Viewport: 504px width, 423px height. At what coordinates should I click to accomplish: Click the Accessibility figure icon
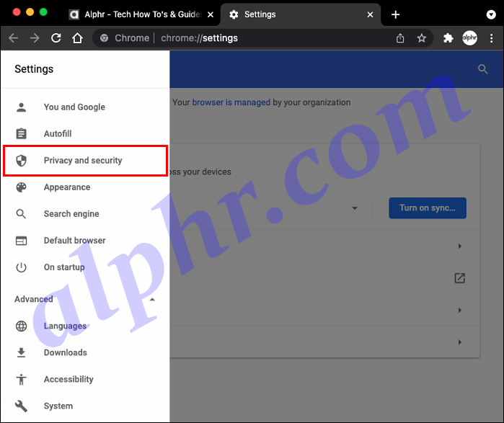21,379
